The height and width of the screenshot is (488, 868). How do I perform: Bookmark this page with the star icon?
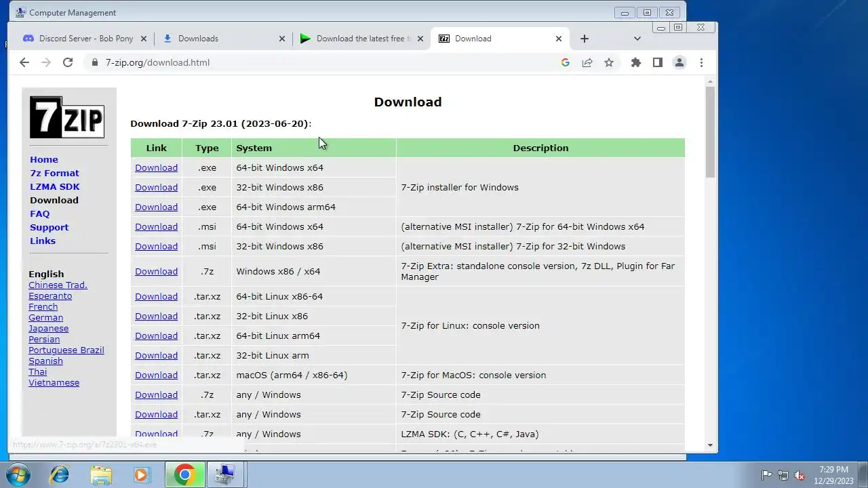pos(609,62)
